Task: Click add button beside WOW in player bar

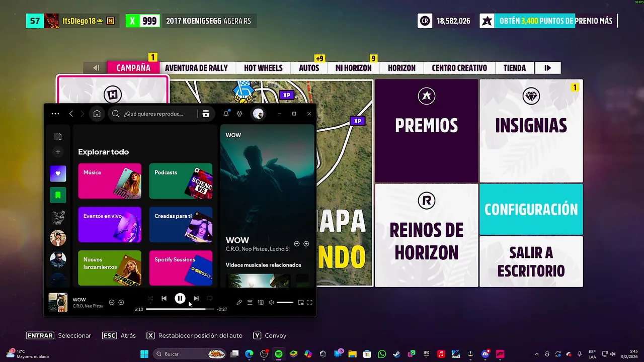Action: (x=121, y=302)
